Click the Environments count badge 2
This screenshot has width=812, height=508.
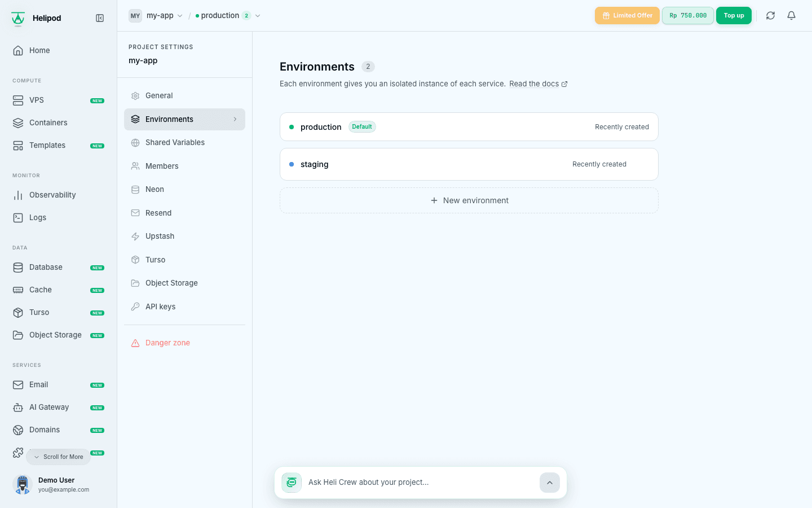[x=368, y=67]
